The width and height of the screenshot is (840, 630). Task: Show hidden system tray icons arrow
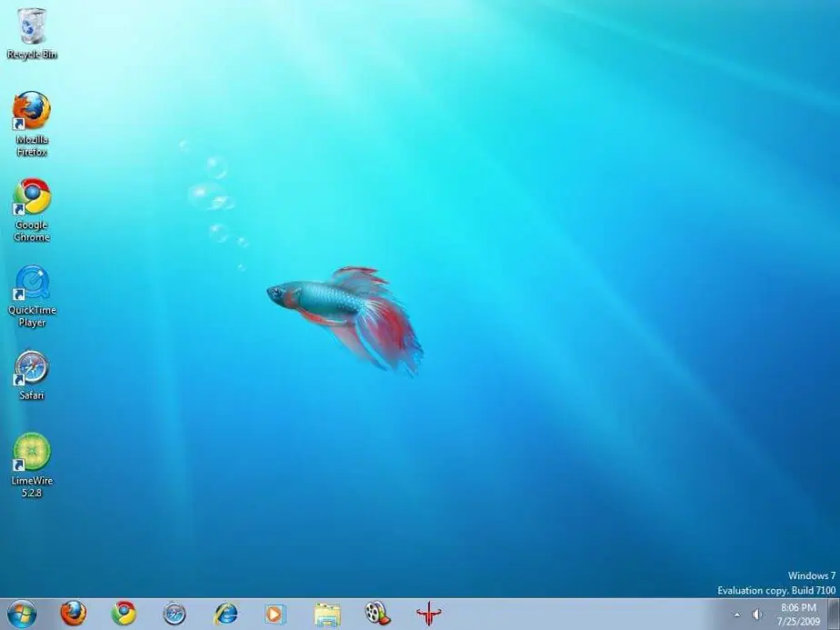click(737, 615)
